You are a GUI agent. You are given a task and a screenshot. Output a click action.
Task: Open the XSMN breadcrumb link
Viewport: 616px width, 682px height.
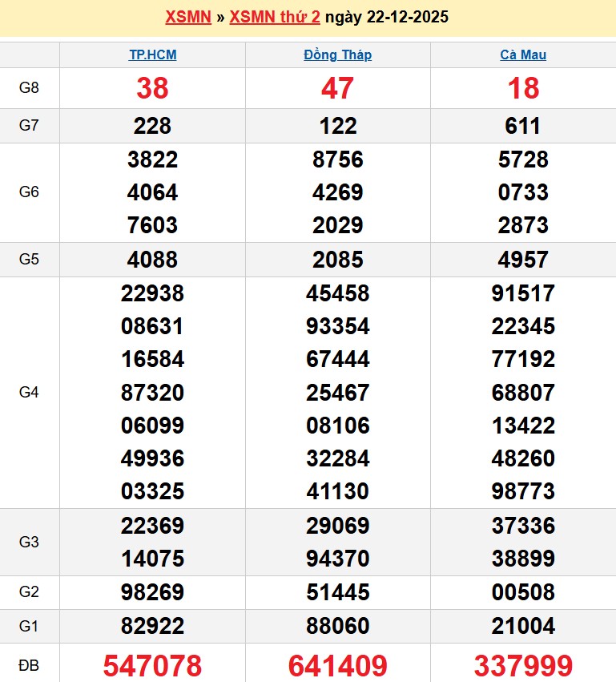(x=187, y=17)
